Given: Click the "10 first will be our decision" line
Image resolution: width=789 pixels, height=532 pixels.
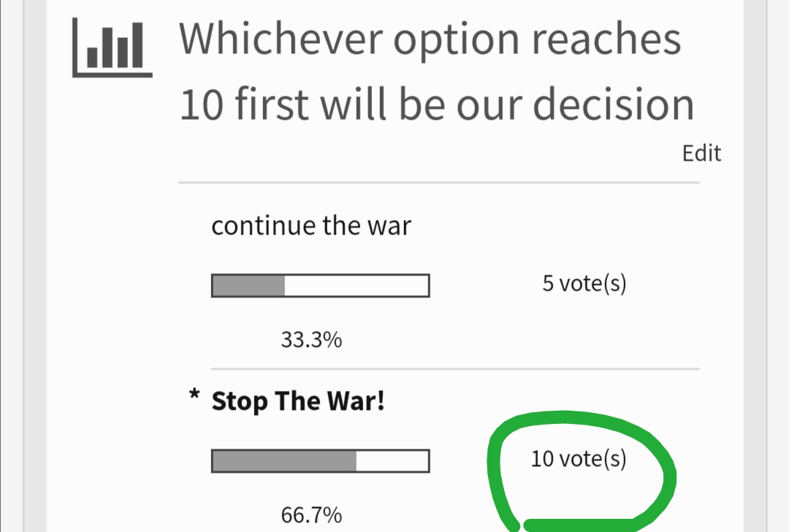Looking at the screenshot, I should [x=437, y=104].
